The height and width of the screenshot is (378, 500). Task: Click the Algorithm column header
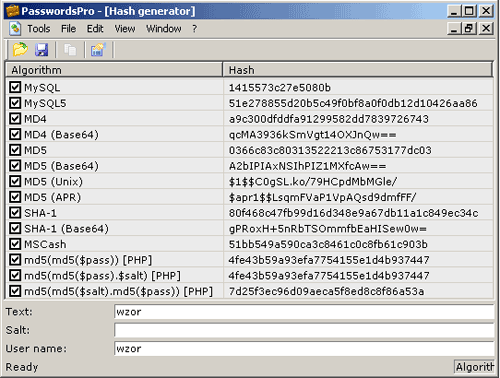[x=114, y=70]
